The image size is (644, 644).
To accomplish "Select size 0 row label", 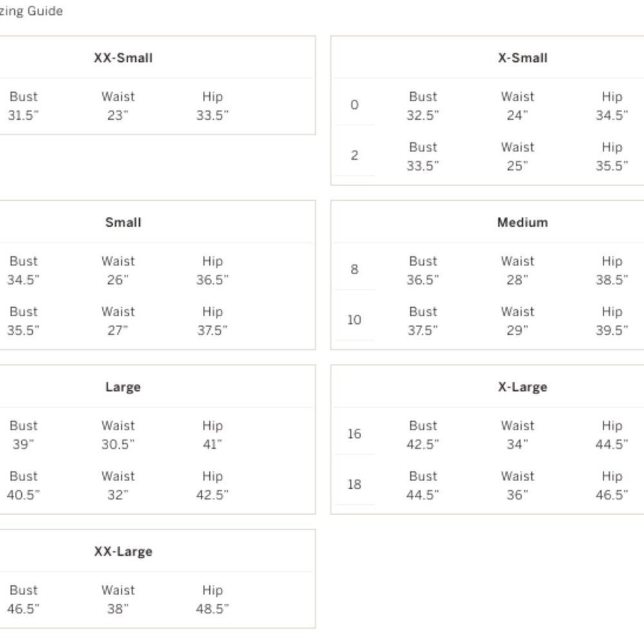I will (354, 105).
